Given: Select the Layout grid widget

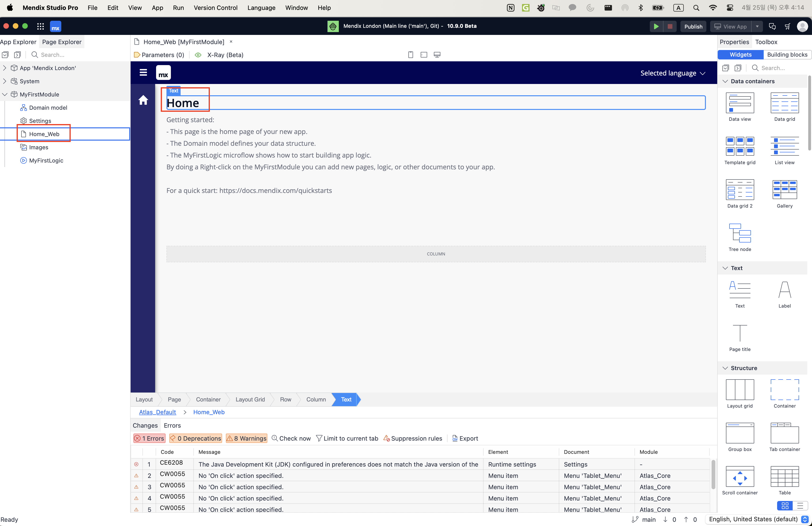Looking at the screenshot, I should [740, 394].
